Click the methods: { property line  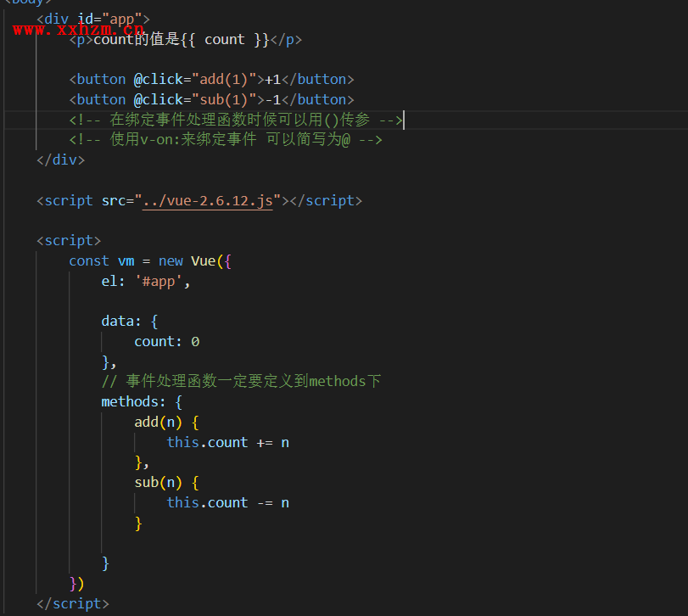pyautogui.click(x=141, y=401)
